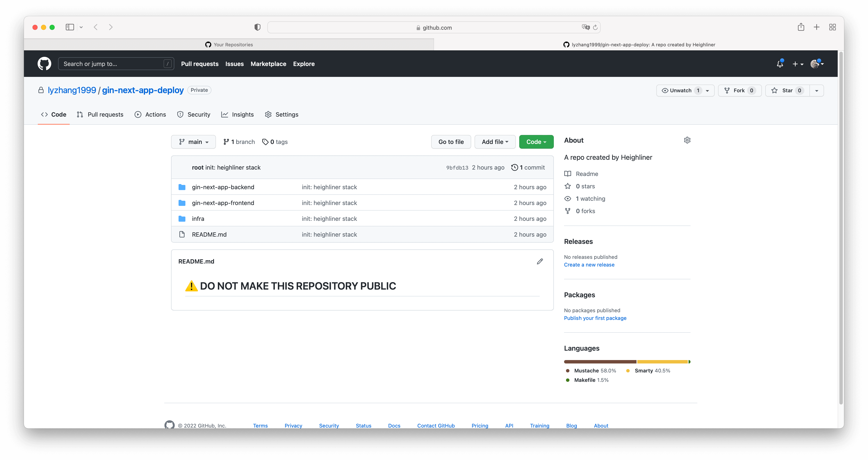Screen dimensions: 868x460
Task: Open the README.md file in file list
Action: coord(209,234)
